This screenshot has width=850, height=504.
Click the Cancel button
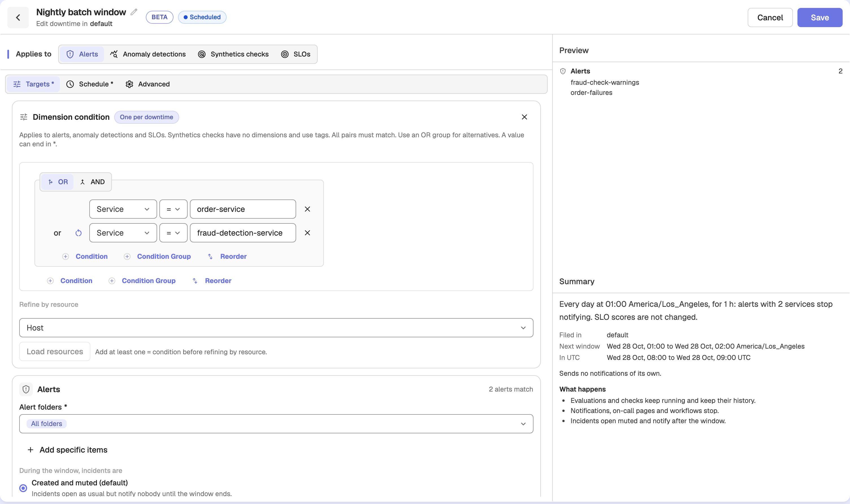(770, 18)
